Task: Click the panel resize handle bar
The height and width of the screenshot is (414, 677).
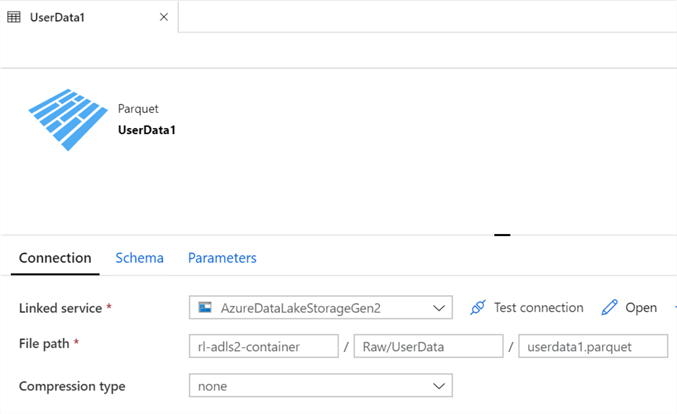Action: [x=502, y=235]
